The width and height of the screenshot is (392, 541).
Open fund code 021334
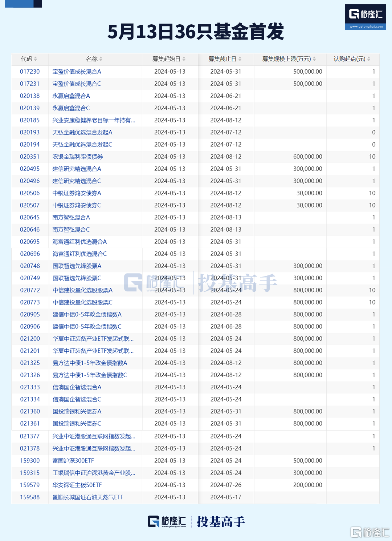(x=30, y=399)
